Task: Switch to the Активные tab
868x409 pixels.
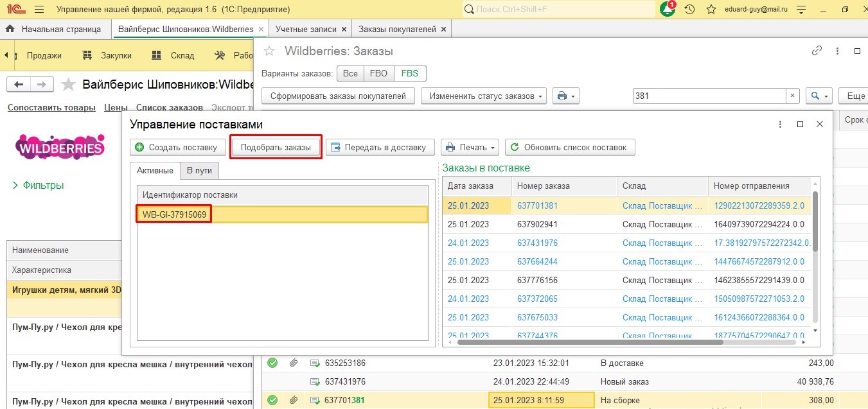Action: (155, 170)
